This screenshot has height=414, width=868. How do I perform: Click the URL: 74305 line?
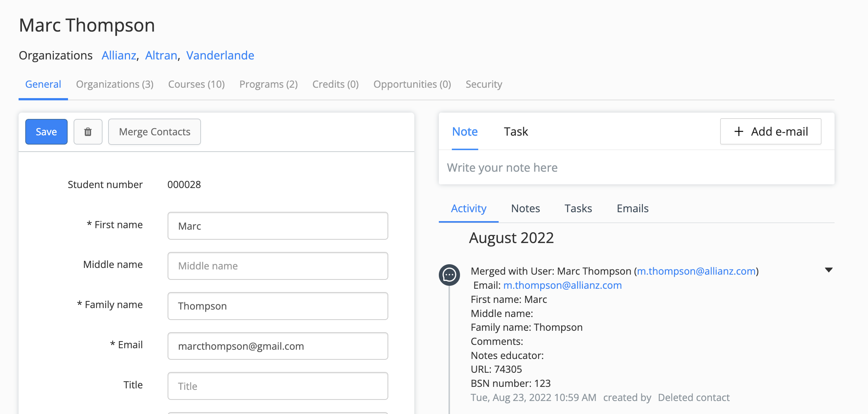pos(496,369)
